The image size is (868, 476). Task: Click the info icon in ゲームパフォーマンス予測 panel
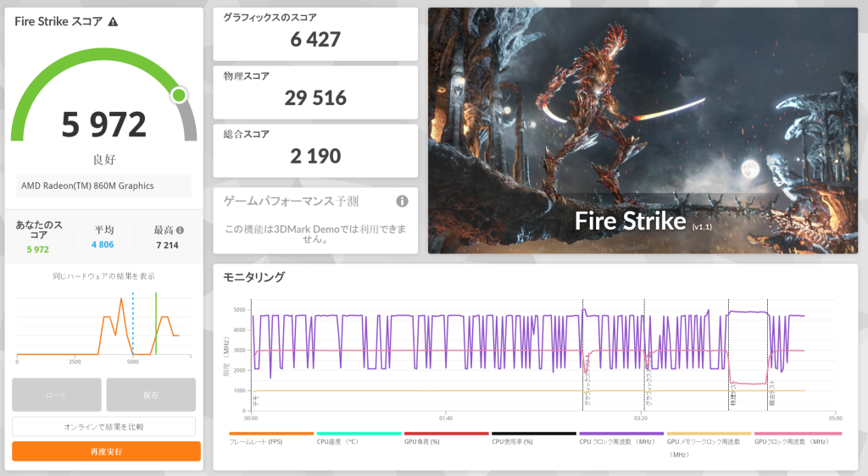pyautogui.click(x=402, y=201)
